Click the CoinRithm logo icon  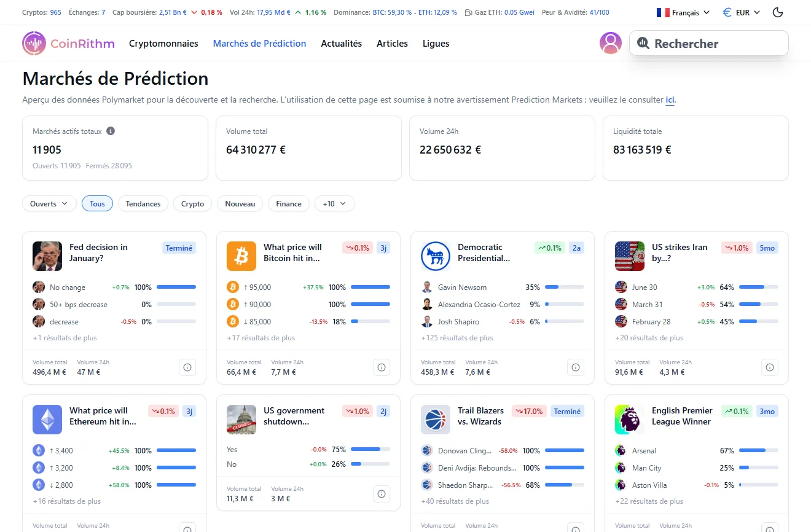point(33,43)
